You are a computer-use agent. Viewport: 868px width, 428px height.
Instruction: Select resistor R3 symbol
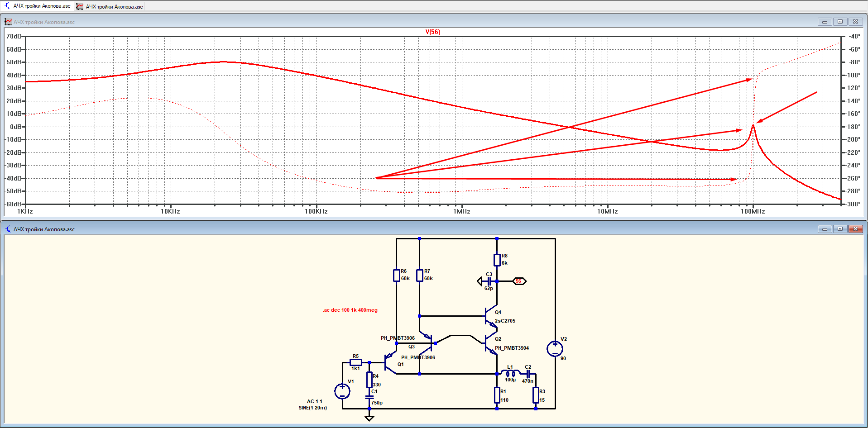536,395
